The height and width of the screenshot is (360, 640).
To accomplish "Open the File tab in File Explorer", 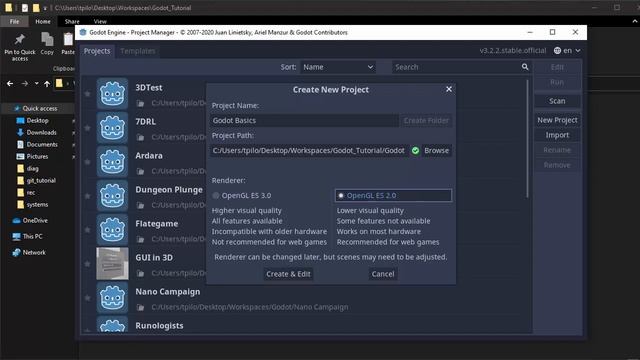I will [14, 22].
